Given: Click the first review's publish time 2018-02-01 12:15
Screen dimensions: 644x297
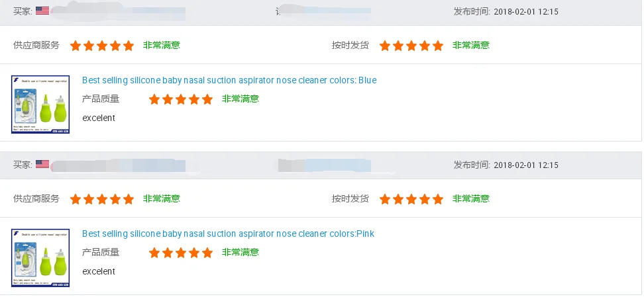Looking at the screenshot, I should tap(526, 11).
